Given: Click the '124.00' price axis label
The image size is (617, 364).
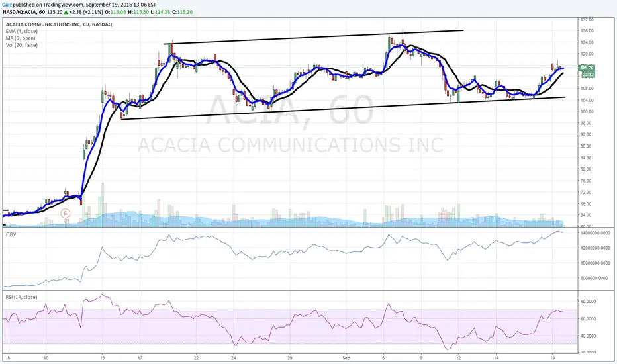Looking at the screenshot, I should (587, 42).
